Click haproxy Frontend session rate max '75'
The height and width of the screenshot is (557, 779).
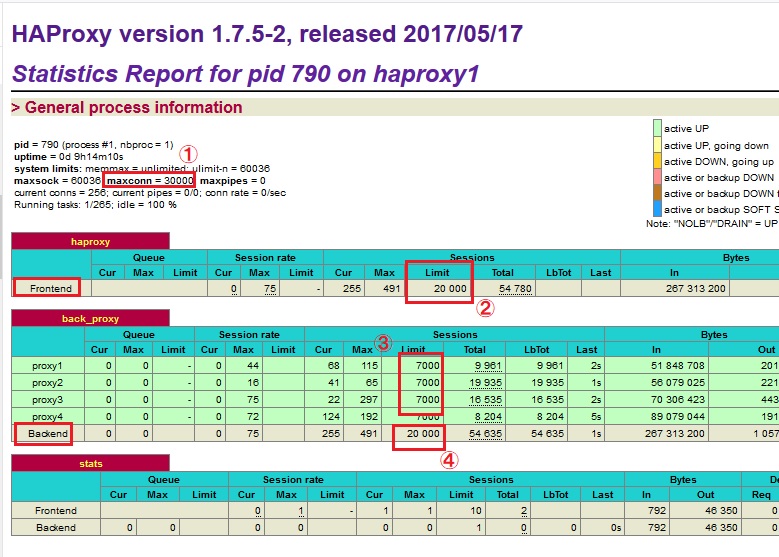coord(270,288)
